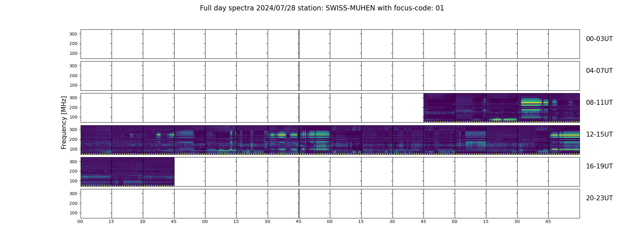Screen dimensions: 644x245
Task: Click the 100 tick of the 12-15UT row
Action: 73,149
